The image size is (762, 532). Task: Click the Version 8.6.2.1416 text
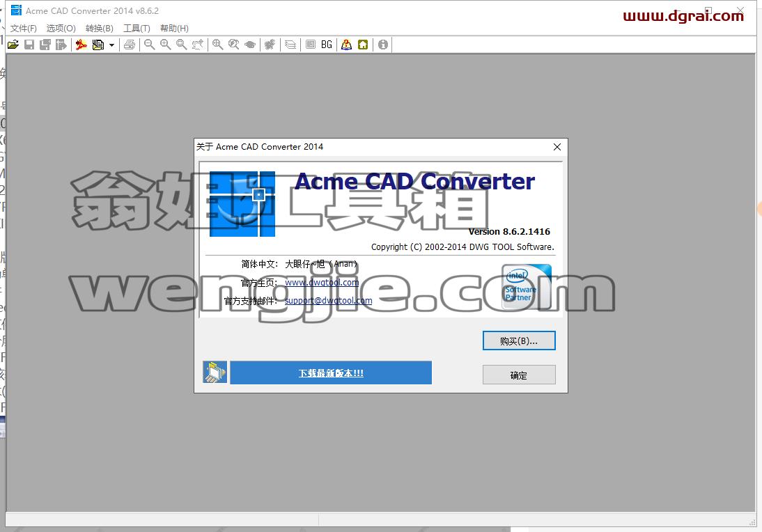click(509, 232)
